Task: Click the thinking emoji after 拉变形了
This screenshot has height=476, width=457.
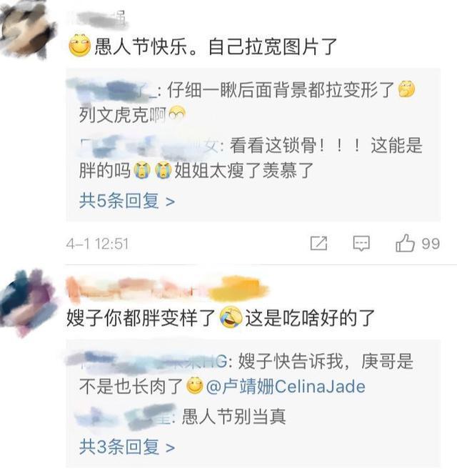Action: point(406,89)
